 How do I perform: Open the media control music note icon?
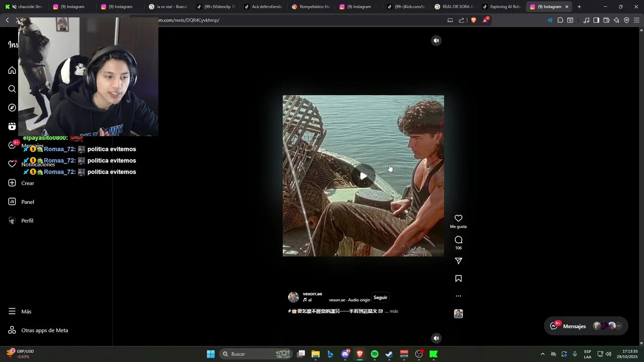pos(586,20)
